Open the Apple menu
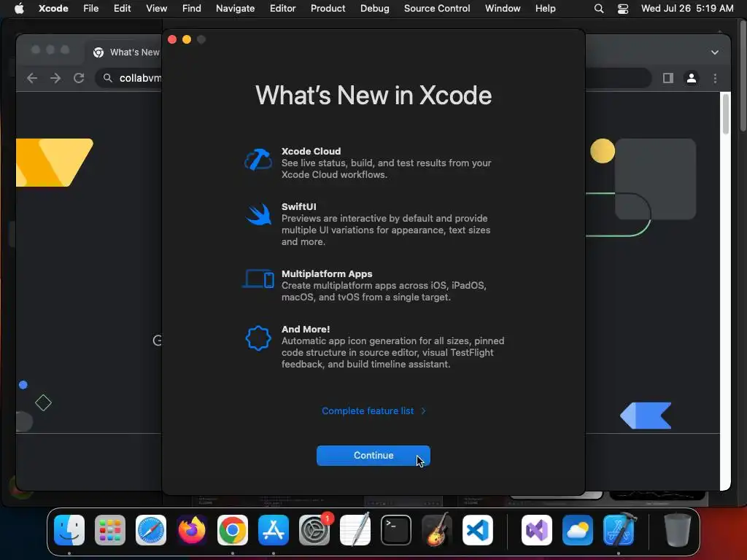Viewport: 747px width, 560px height. pyautogui.click(x=19, y=9)
